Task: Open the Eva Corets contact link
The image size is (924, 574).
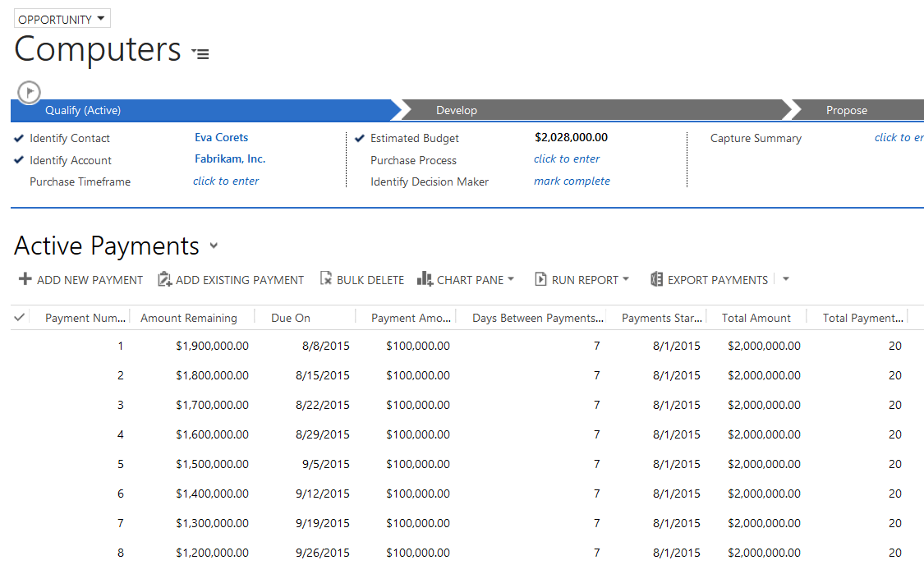Action: coord(221,137)
